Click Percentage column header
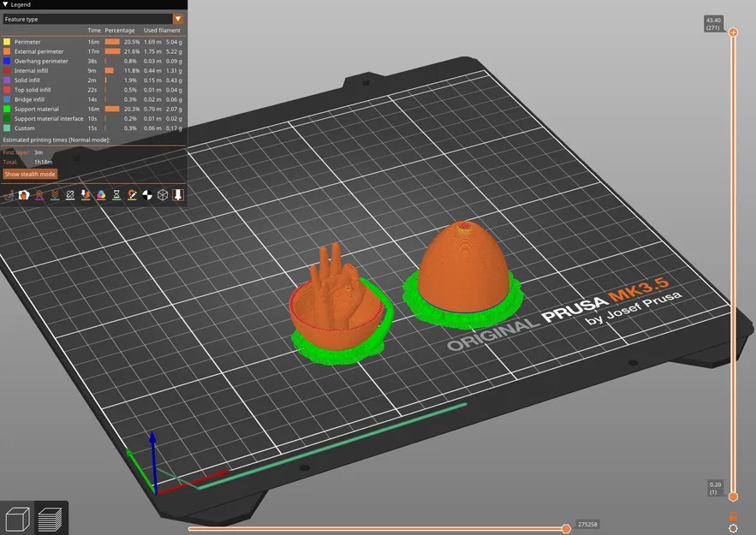Image resolution: width=756 pixels, height=535 pixels. pos(120,30)
